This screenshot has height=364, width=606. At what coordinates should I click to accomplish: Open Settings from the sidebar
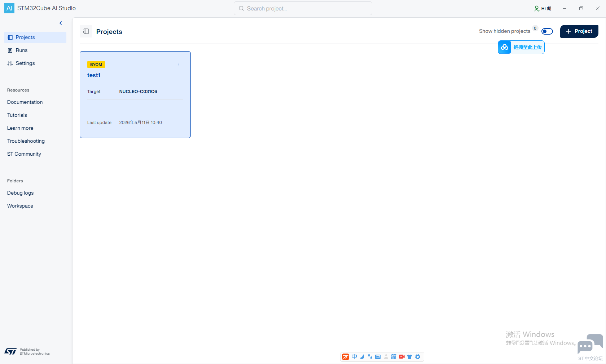[35, 63]
